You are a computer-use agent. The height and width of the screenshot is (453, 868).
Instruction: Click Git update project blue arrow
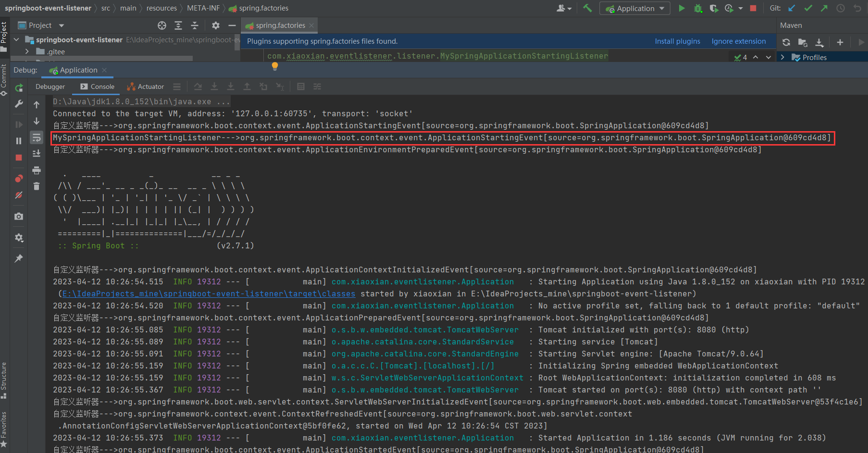792,8
